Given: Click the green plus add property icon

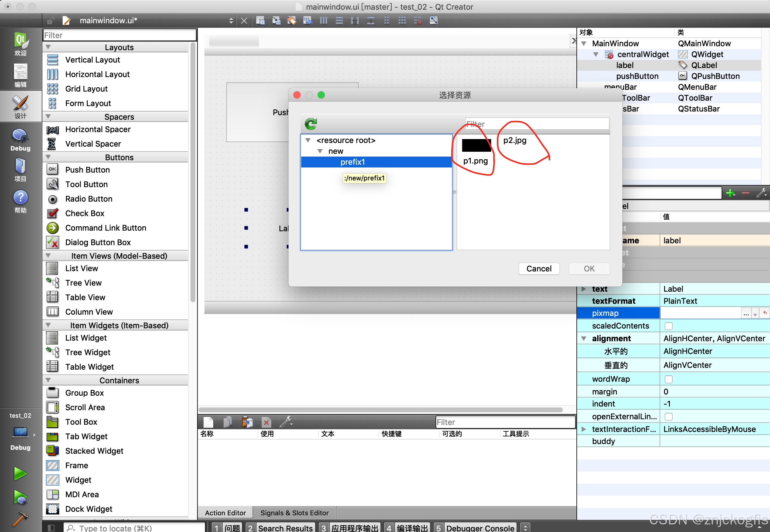Looking at the screenshot, I should coord(730,193).
